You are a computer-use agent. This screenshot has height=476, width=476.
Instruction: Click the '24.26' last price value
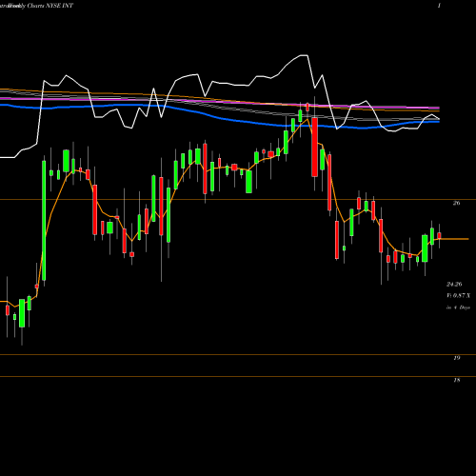click(454, 284)
